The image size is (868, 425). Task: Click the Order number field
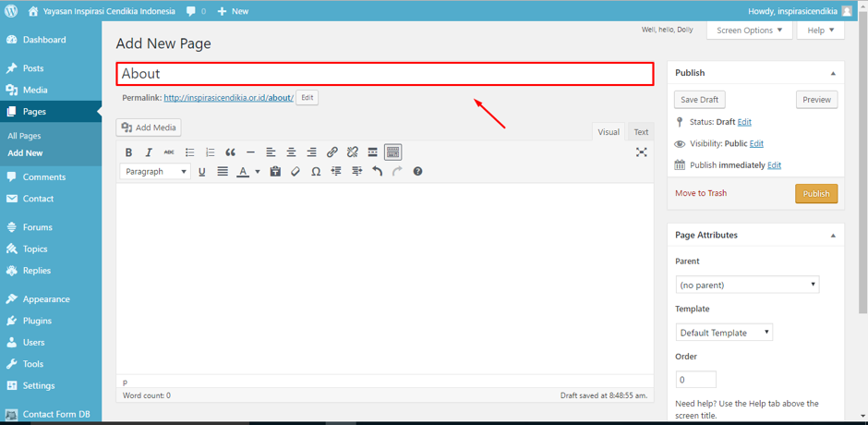coord(696,380)
